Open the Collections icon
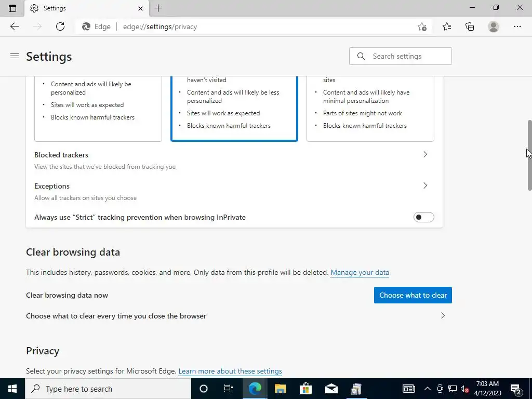This screenshot has width=532, height=399. [x=470, y=26]
